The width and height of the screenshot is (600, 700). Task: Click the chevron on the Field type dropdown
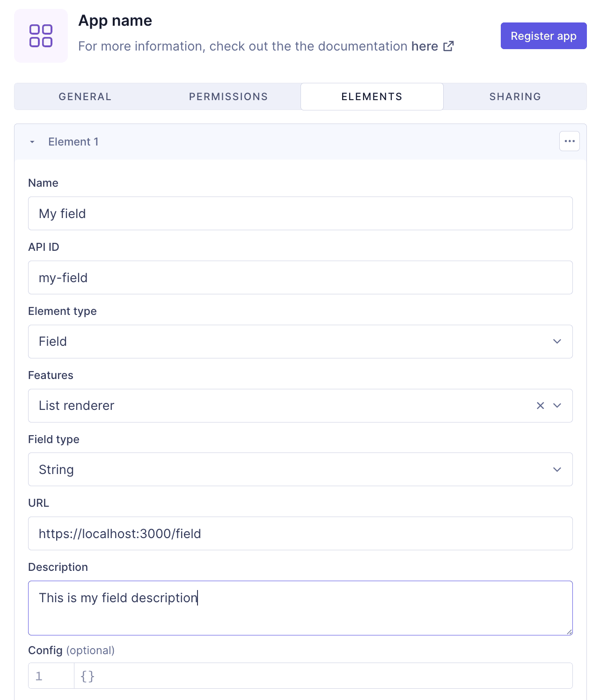pos(556,469)
